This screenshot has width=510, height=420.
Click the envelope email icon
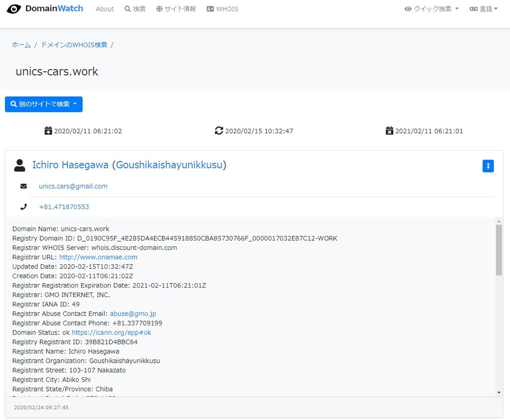pos(23,186)
